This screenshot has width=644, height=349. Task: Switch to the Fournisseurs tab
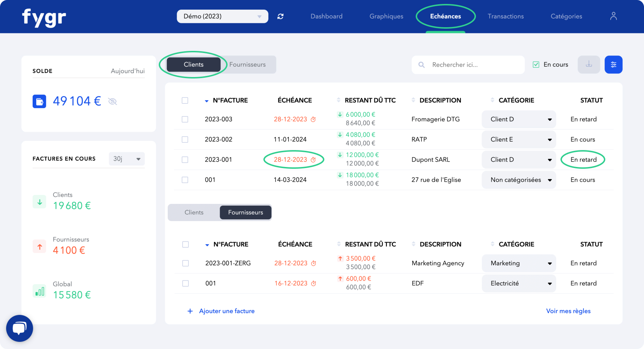click(x=247, y=64)
